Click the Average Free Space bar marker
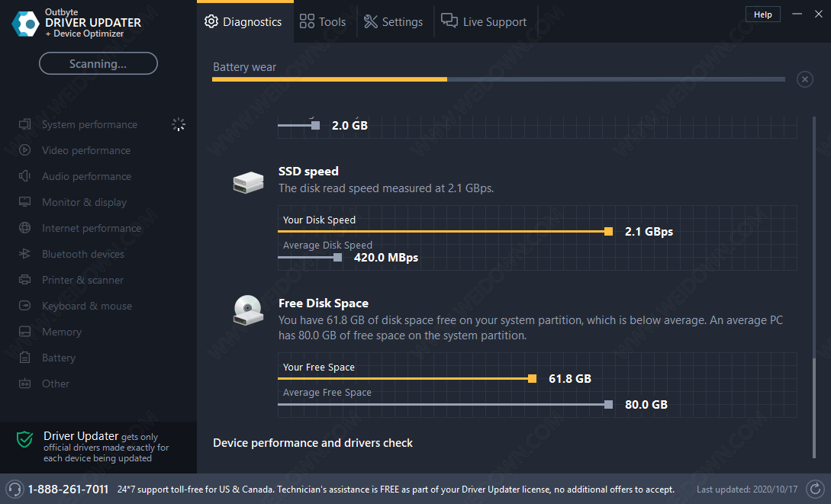831x504 pixels. tap(608, 404)
